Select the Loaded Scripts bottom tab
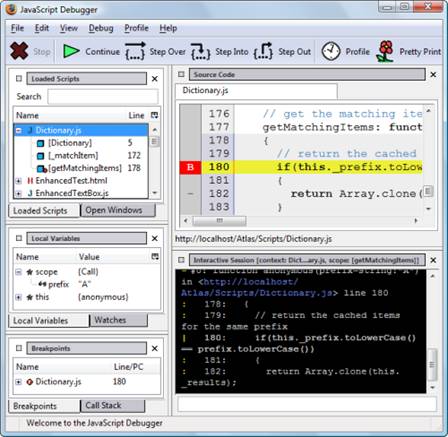Image resolution: width=448 pixels, height=437 pixels. click(44, 211)
